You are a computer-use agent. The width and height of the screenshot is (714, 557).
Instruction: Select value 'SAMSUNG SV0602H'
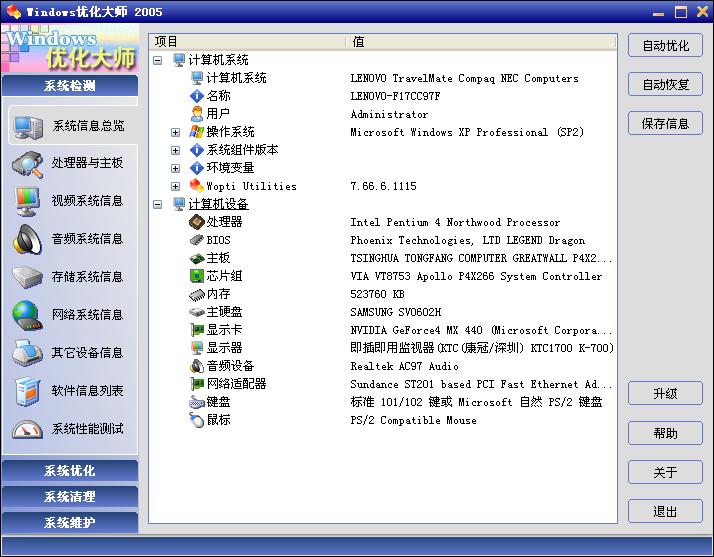coord(395,312)
